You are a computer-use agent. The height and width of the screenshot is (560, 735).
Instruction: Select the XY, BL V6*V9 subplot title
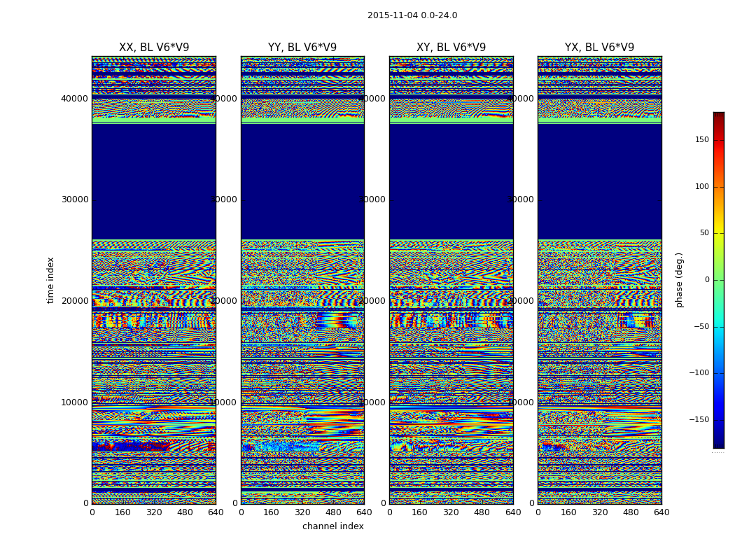451,48
